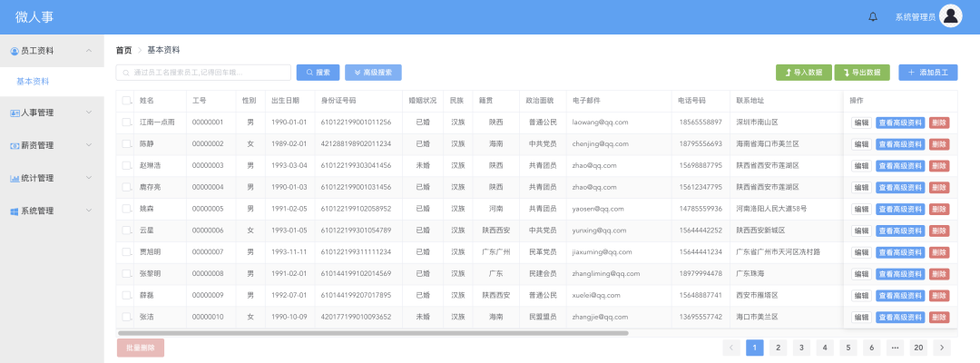Select current page 1 button

(x=755, y=348)
